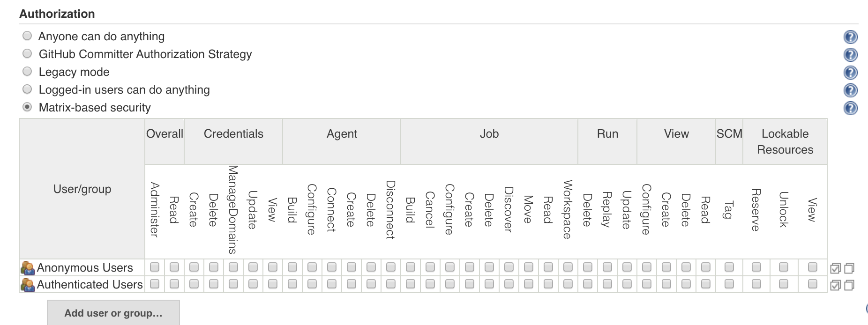Check Overall Administer for Anonymous Users
868x325 pixels.
(155, 267)
